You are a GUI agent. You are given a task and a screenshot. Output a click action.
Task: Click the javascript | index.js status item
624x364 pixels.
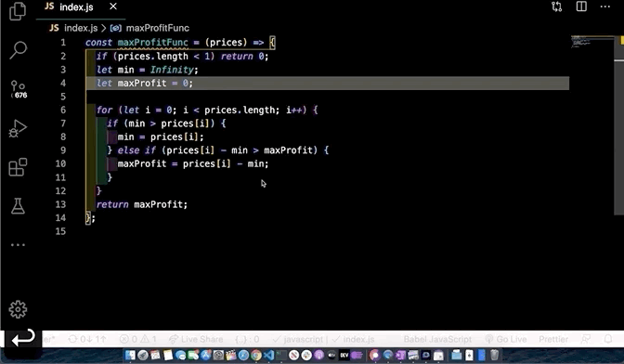[x=323, y=339]
